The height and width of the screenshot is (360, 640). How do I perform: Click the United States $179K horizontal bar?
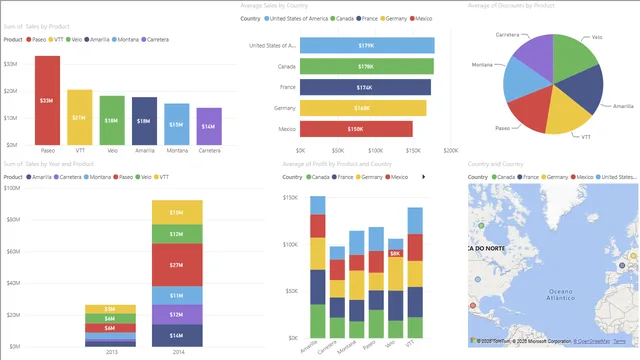[367, 45]
